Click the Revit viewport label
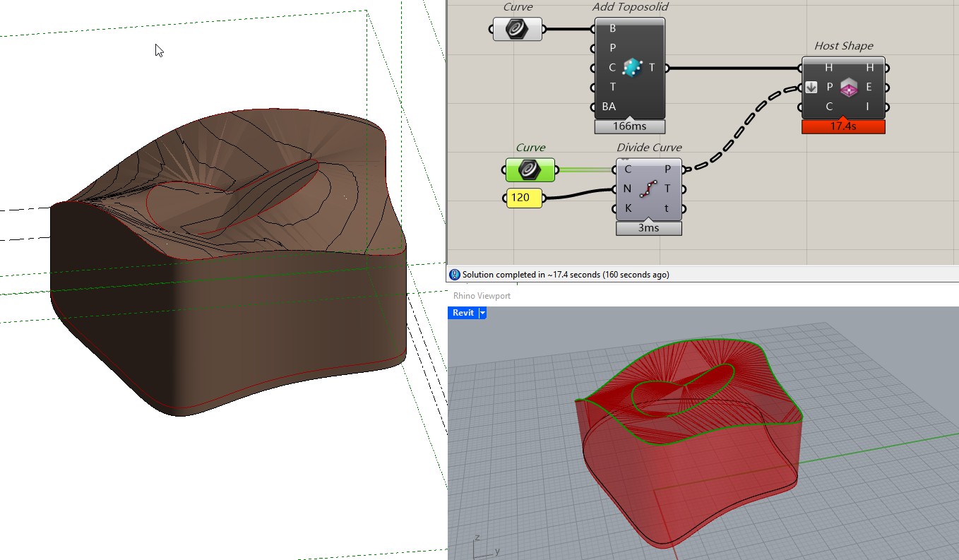Screen dimensions: 959x560 [x=463, y=313]
